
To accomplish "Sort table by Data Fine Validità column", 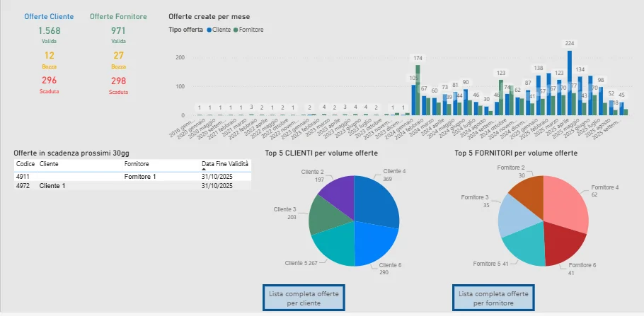I will click(225, 163).
